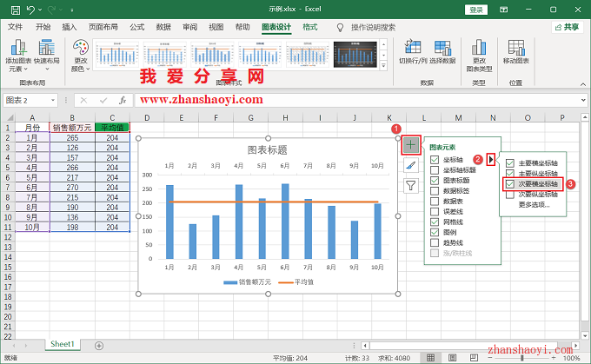Open Name Box dropdown arrow
This screenshot has height=364, width=591.
pos(53,100)
